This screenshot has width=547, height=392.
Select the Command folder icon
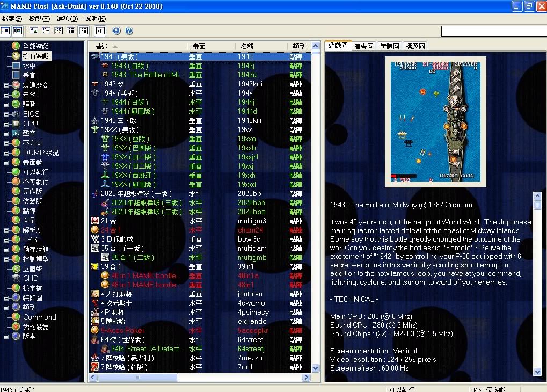[x=16, y=317]
